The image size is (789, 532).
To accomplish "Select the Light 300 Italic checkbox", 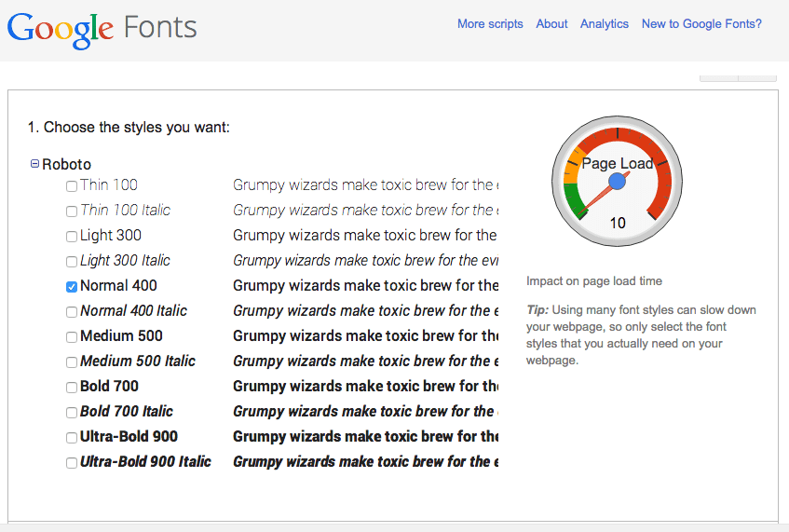I will (72, 262).
